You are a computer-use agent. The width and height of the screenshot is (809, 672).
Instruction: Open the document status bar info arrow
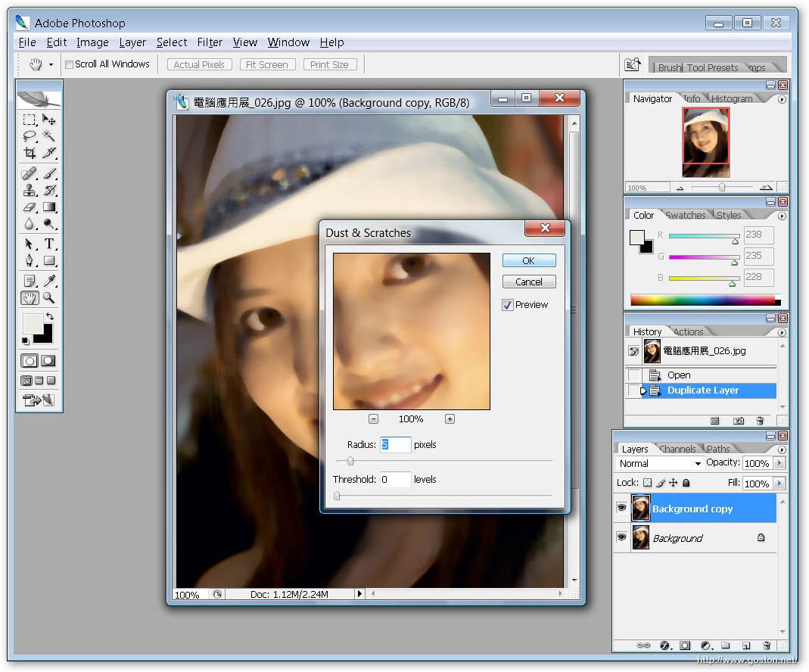coord(359,593)
